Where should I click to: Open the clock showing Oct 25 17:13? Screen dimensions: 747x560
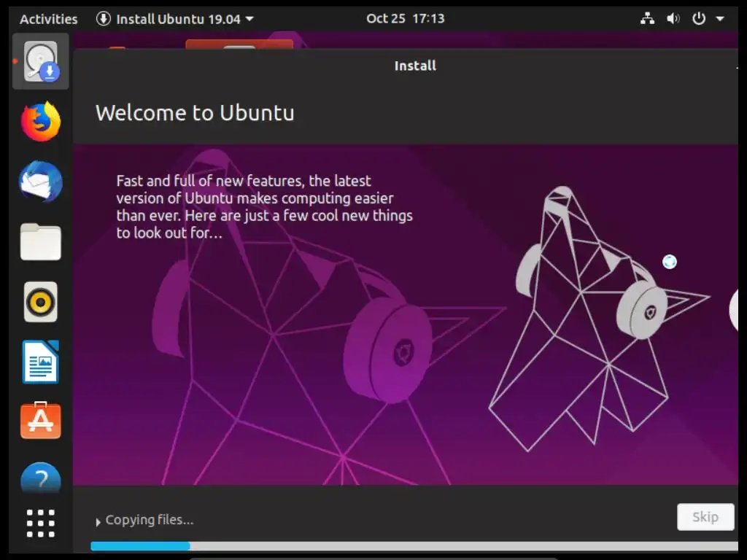(x=406, y=18)
